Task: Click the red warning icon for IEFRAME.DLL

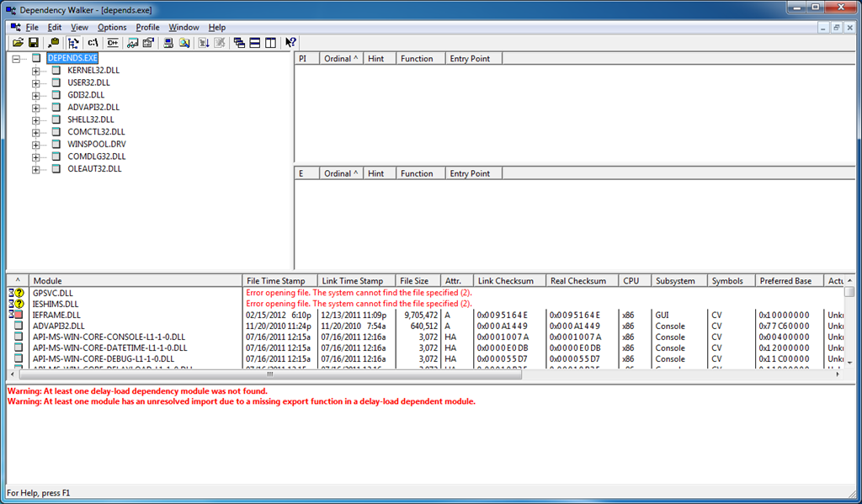Action: 17,315
